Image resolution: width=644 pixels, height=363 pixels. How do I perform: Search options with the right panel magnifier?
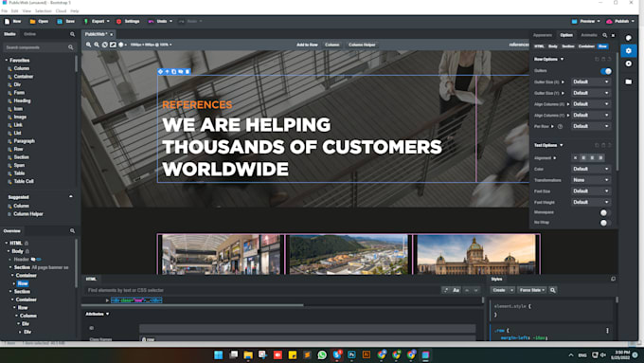click(x=604, y=35)
